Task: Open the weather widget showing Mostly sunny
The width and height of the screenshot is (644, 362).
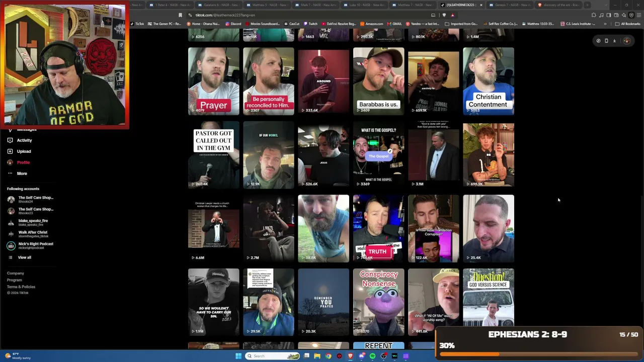Action: pyautogui.click(x=18, y=356)
